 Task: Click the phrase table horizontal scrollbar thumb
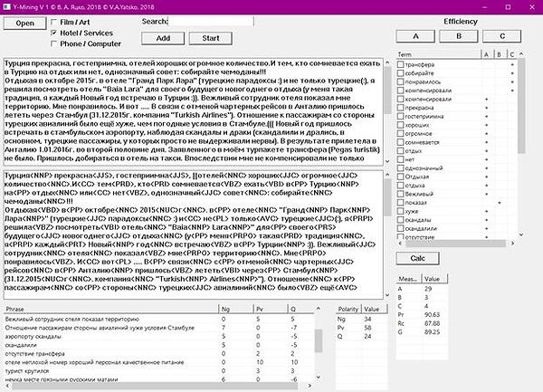tap(154, 386)
